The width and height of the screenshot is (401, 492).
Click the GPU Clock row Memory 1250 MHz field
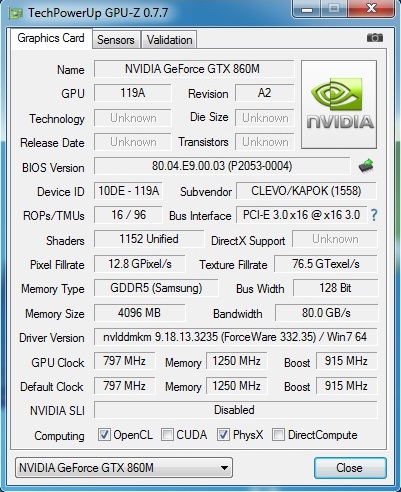click(236, 361)
